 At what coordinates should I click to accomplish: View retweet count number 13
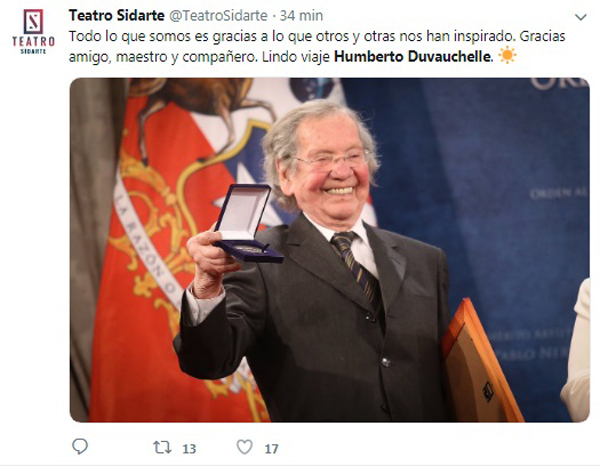pos(189,449)
